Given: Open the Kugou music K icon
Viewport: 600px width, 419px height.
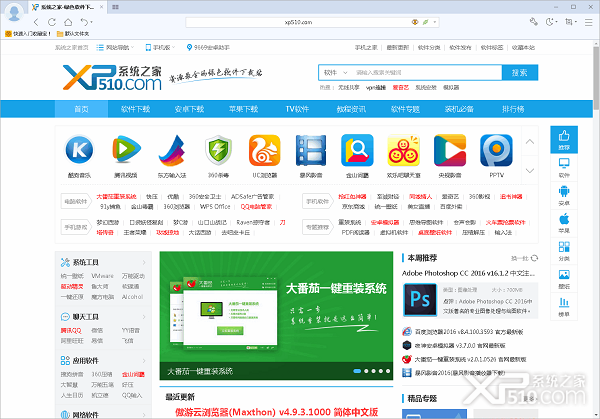Looking at the screenshot, I should pos(79,150).
